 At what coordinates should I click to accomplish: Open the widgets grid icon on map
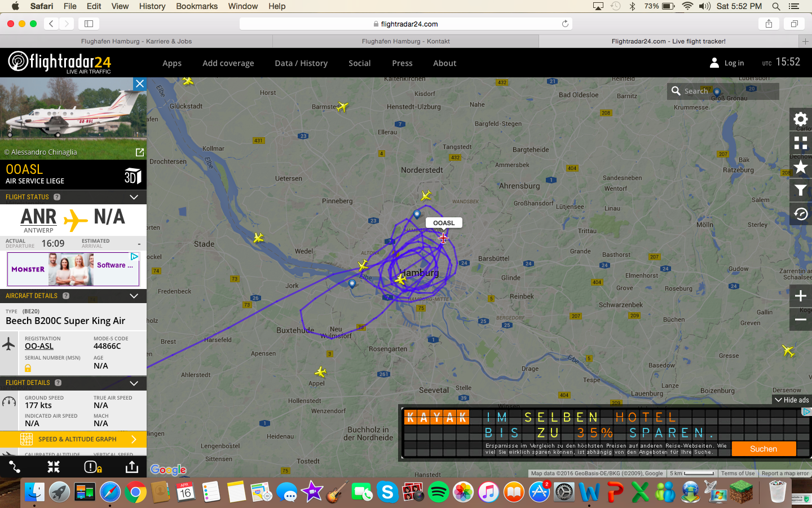801,143
